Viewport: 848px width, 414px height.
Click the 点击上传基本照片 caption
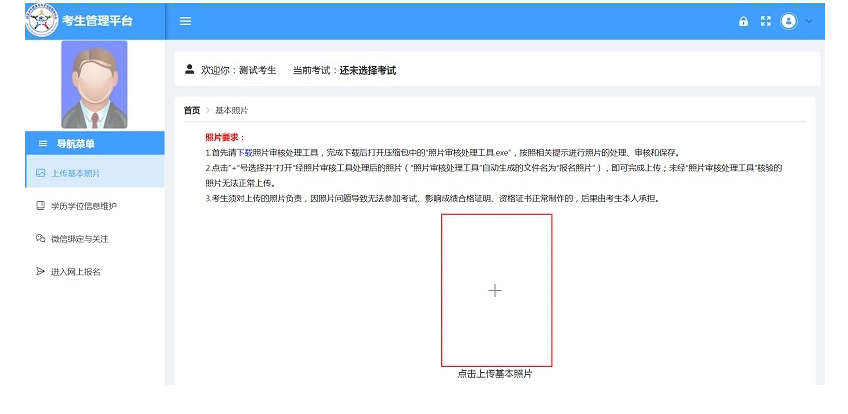pyautogui.click(x=495, y=373)
